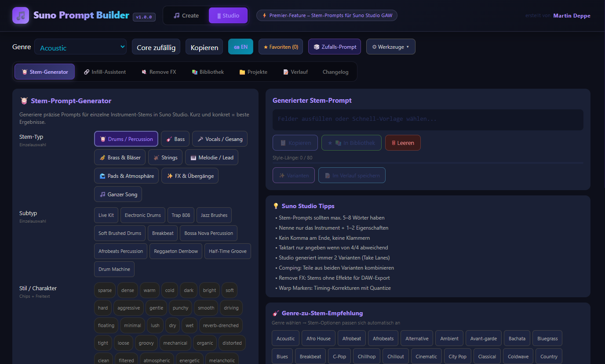Image resolution: width=605 pixels, height=364 pixels.
Task: Save prompt with In Bibliothek button
Action: [x=351, y=143]
